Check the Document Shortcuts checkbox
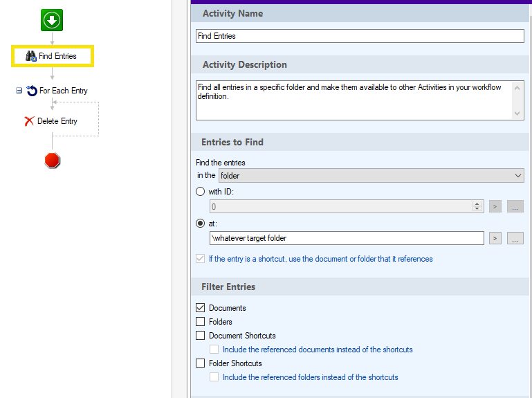This screenshot has height=398, width=532. tap(200, 336)
